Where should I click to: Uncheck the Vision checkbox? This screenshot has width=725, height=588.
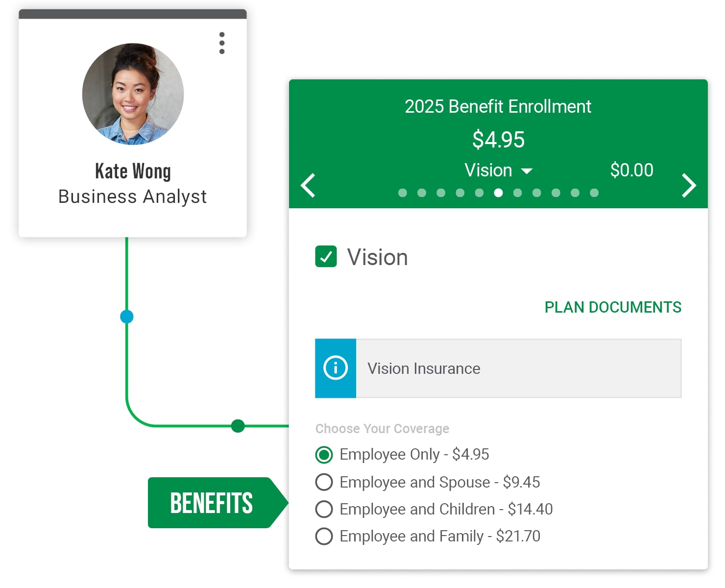326,257
